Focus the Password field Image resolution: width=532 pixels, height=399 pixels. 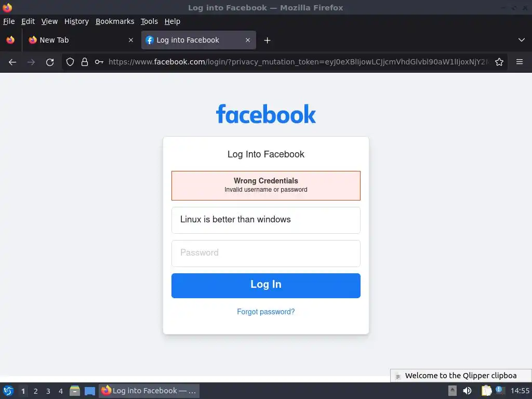point(266,254)
